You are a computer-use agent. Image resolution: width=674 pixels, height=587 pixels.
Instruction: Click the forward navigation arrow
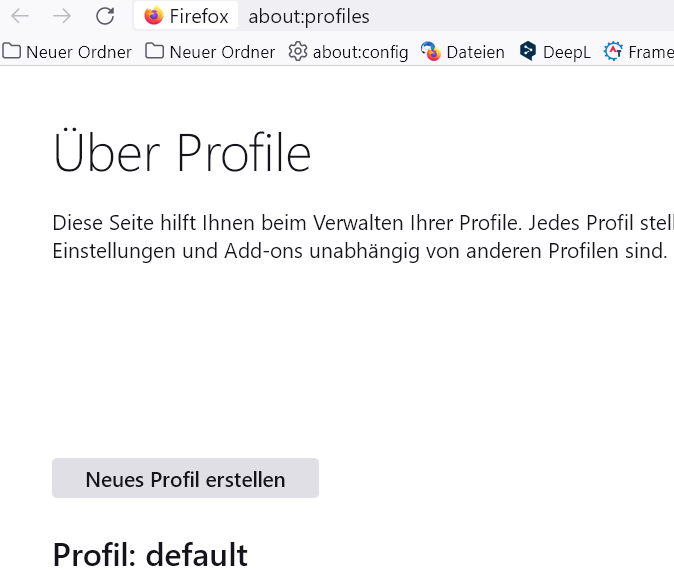(62, 16)
